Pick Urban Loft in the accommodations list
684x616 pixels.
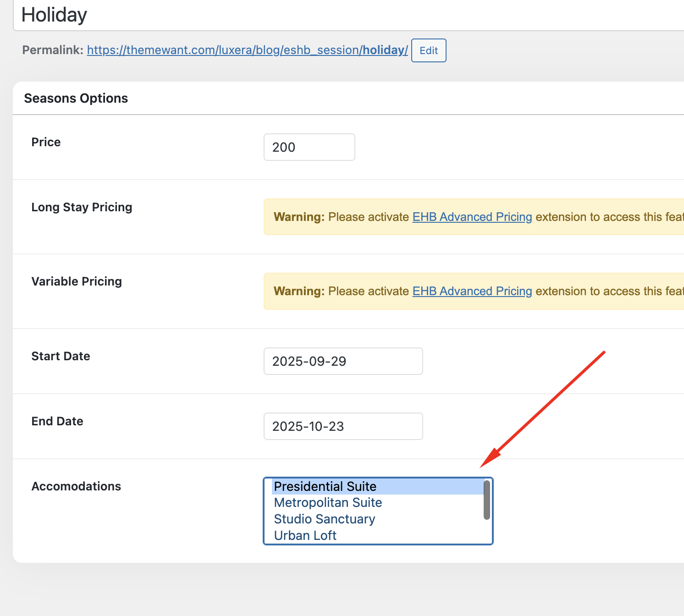305,535
